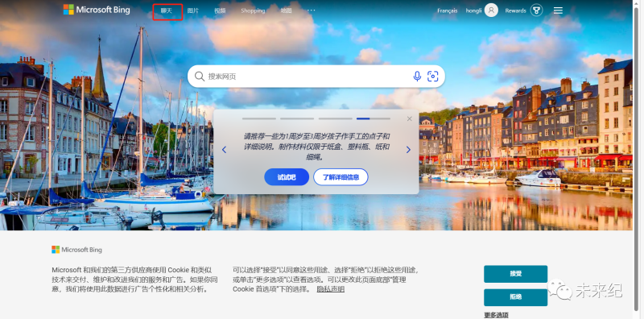Viewport: 644px width, 319px height.
Task: Show next suggestion with right arrow
Action: [408, 150]
